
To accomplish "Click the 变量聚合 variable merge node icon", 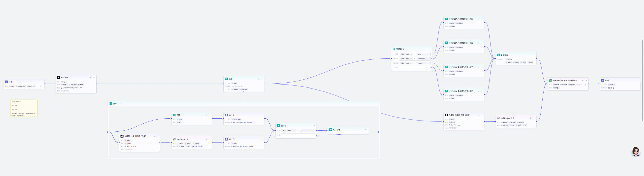I will (x=498, y=55).
